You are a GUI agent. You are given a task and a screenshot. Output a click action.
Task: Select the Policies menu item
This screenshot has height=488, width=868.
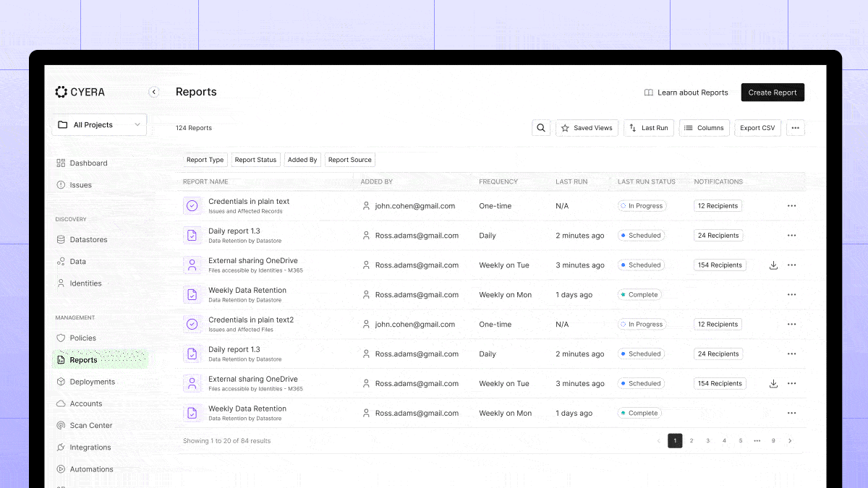tap(82, 338)
